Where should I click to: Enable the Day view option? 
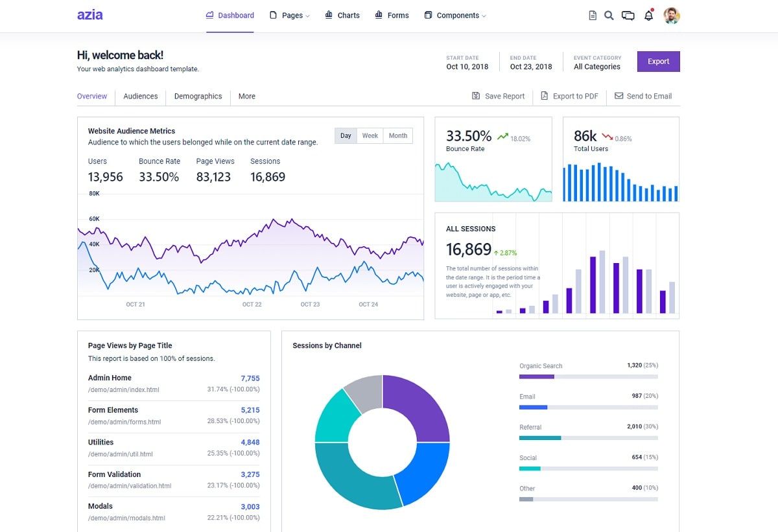pyautogui.click(x=345, y=135)
